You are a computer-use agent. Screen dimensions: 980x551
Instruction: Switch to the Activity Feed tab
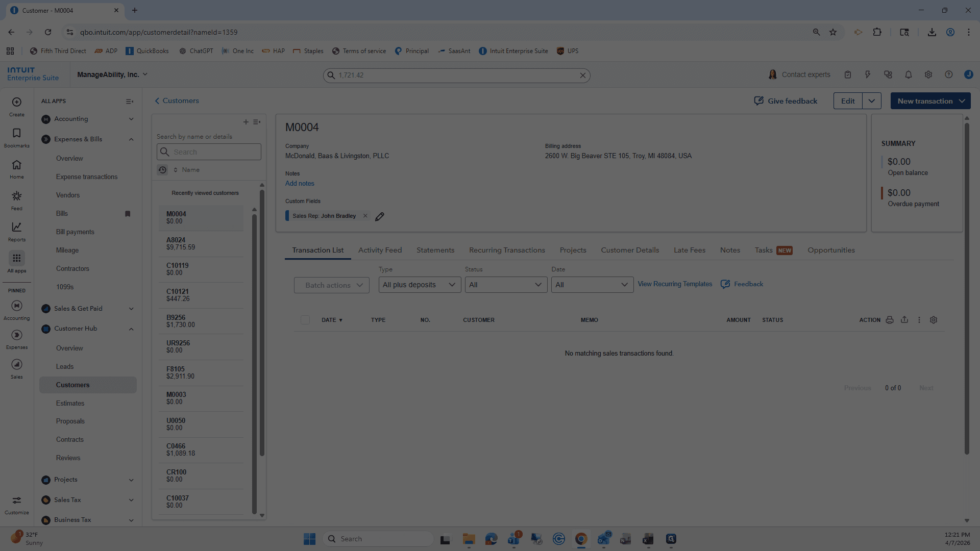(380, 250)
